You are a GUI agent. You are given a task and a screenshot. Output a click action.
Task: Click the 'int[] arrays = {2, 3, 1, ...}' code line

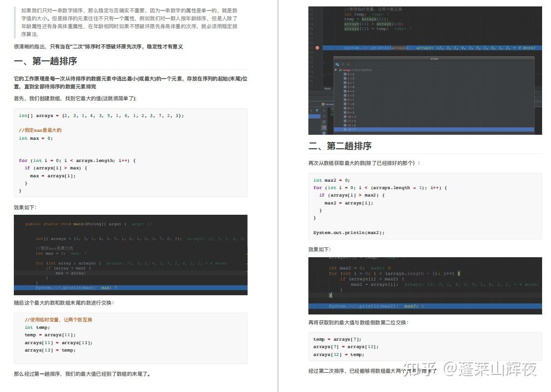click(x=101, y=116)
